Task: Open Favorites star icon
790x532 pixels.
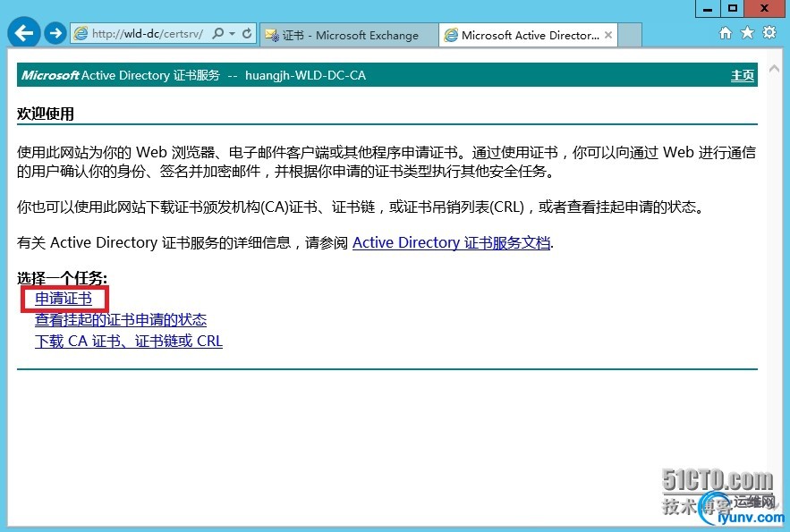Action: point(747,33)
